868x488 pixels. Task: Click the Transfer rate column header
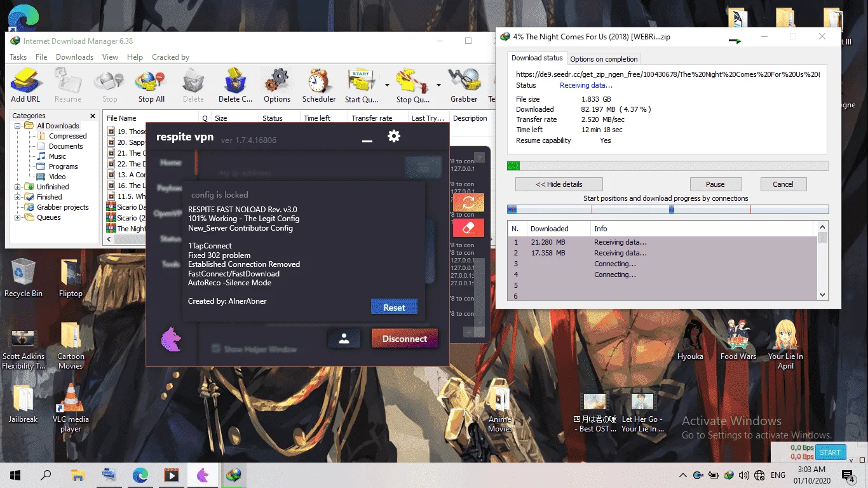[x=377, y=118]
